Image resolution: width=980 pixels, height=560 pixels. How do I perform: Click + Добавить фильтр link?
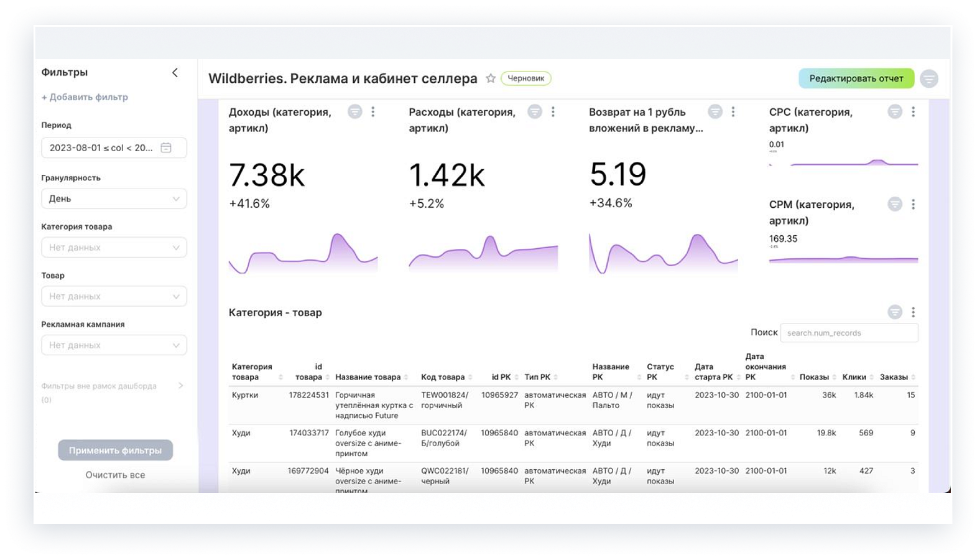pos(85,97)
